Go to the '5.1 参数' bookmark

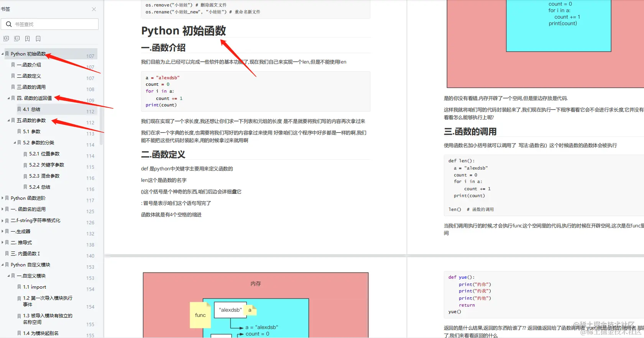coord(31,132)
